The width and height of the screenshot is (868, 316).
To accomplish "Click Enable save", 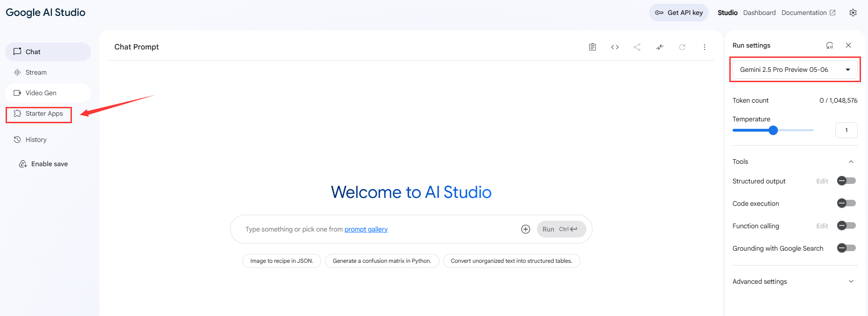I will point(43,164).
